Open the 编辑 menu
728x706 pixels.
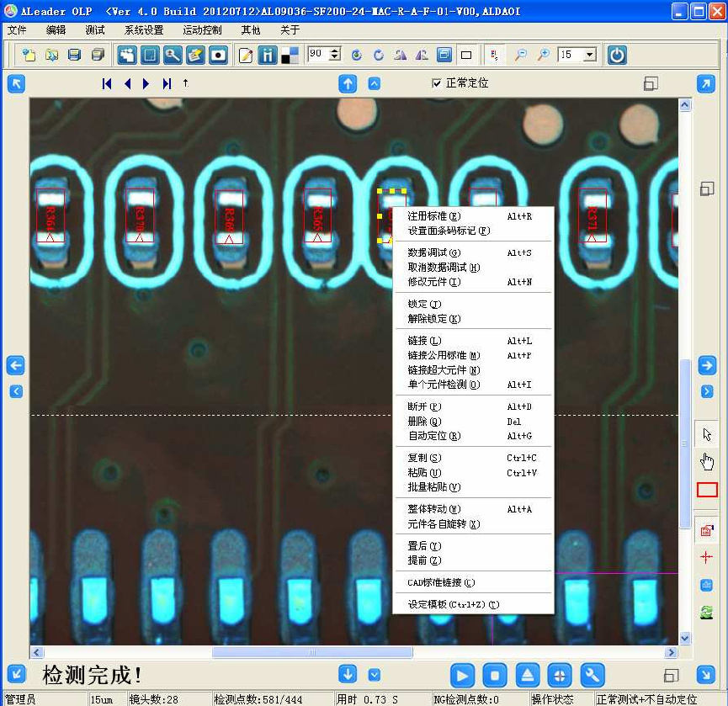coord(56,30)
